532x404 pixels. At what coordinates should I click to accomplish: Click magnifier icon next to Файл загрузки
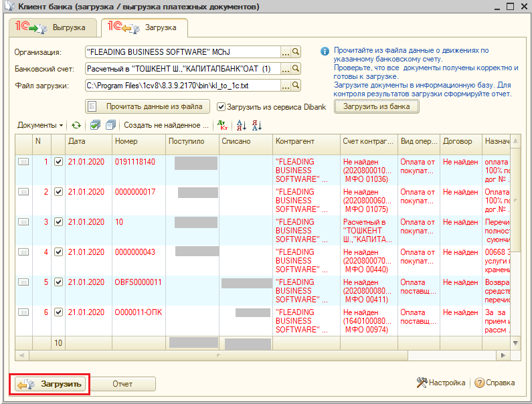pos(296,85)
